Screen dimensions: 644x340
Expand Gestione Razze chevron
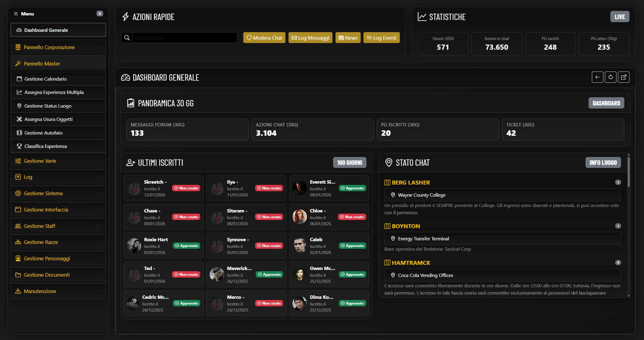pos(98,242)
